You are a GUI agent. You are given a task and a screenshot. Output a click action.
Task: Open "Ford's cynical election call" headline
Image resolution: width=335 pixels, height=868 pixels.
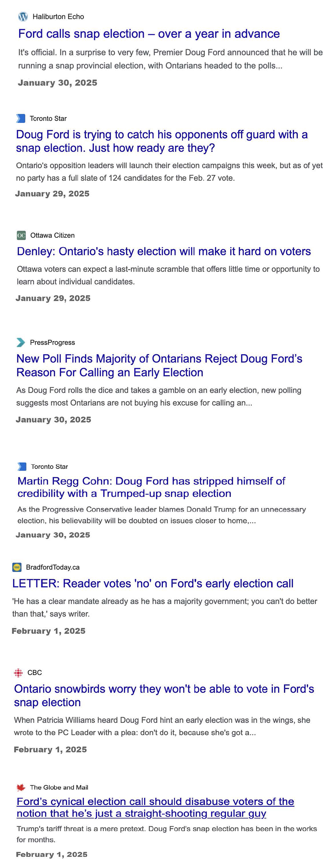tap(155, 807)
